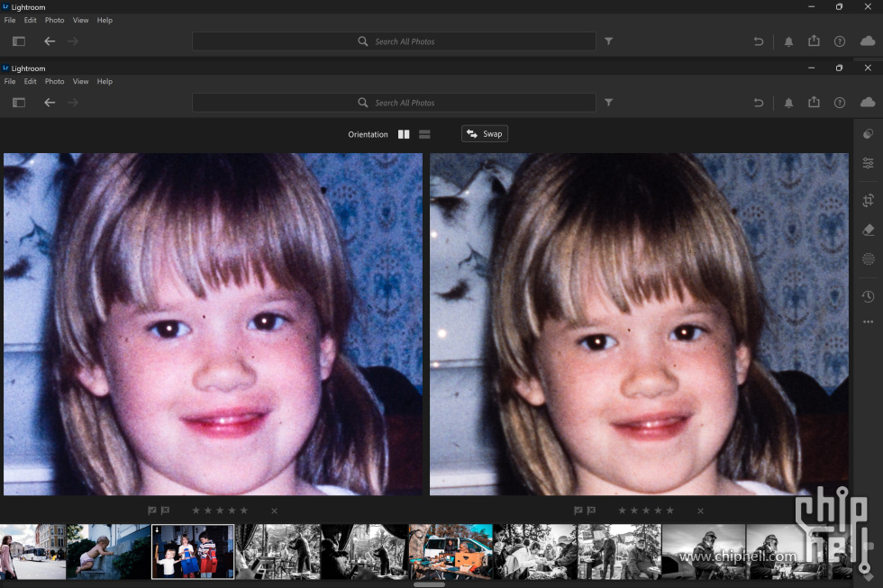Select the highlighted three-kids filmstrip thumbnail

tap(193, 552)
